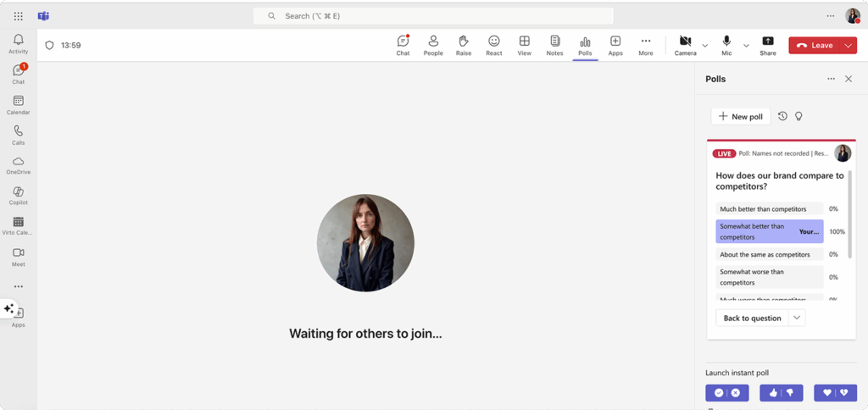Open Apps at bottom of left sidebar
The height and width of the screenshot is (410, 868).
pos(20,319)
